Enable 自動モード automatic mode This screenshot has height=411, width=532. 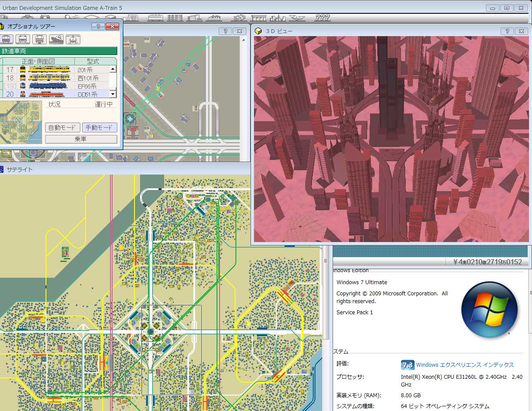click(62, 128)
